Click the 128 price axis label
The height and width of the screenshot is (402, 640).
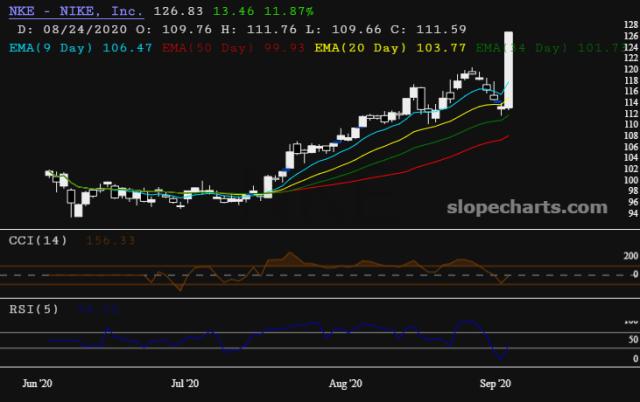(631, 24)
